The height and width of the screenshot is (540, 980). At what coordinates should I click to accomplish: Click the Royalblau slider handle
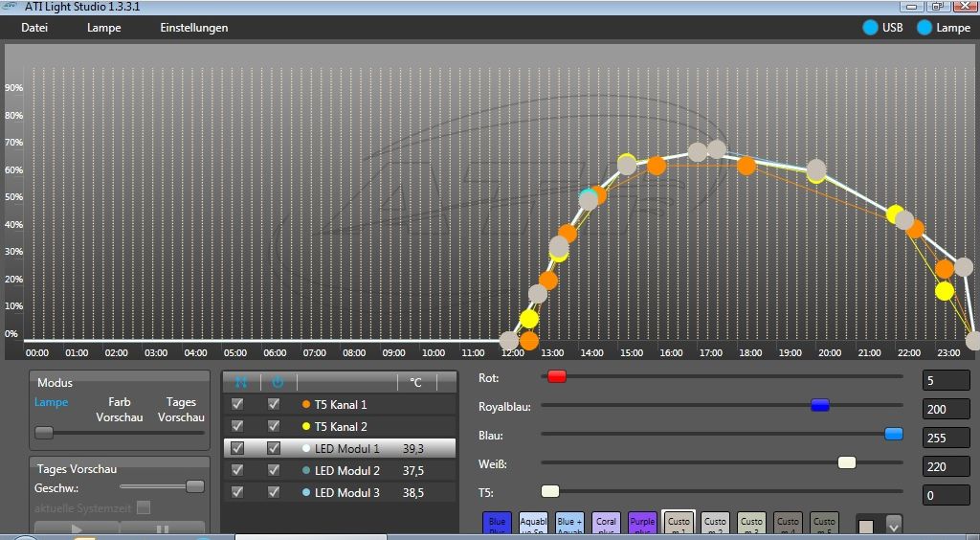coord(819,405)
